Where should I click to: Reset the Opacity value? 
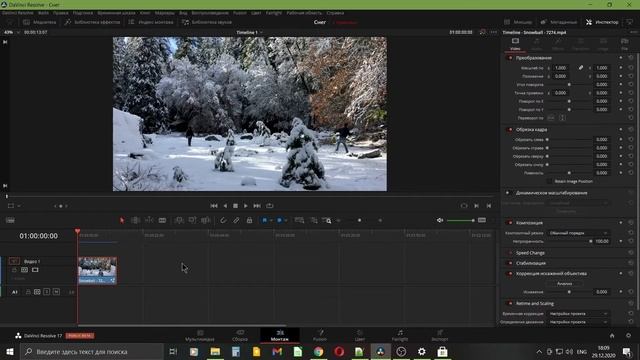point(631,241)
